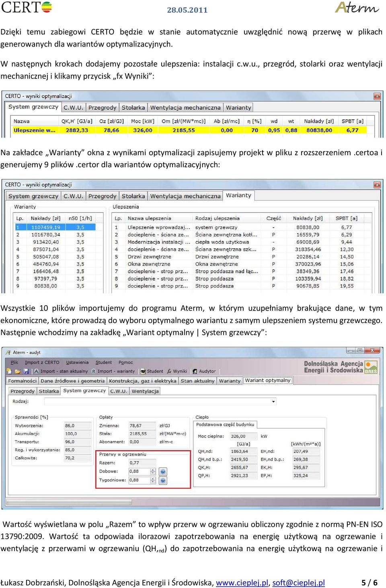Viewport: 386px width, 588px height.
Task: Select the active Warianty tab beside Wentylacja mechaniczna
Action: pyautogui.click(x=238, y=195)
